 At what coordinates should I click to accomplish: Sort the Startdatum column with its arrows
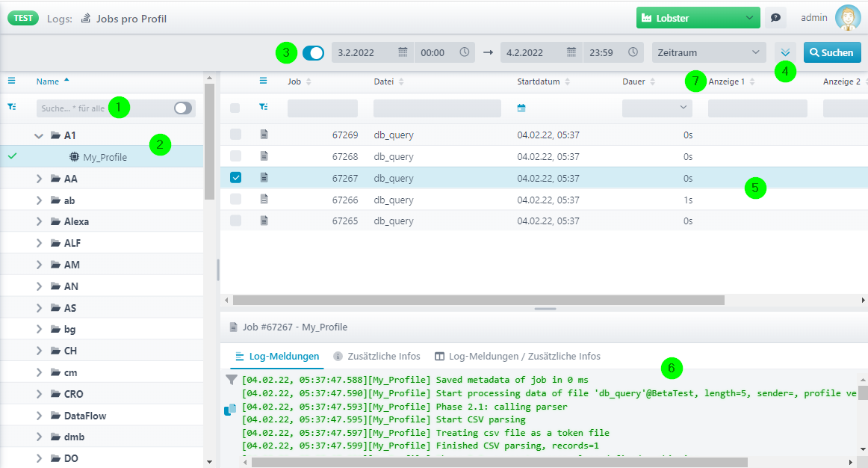click(568, 82)
